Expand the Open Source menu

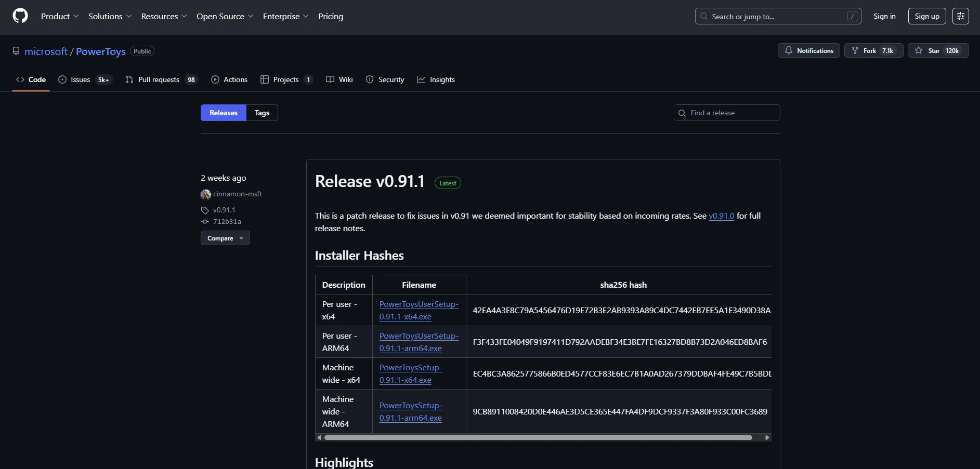(x=225, y=16)
